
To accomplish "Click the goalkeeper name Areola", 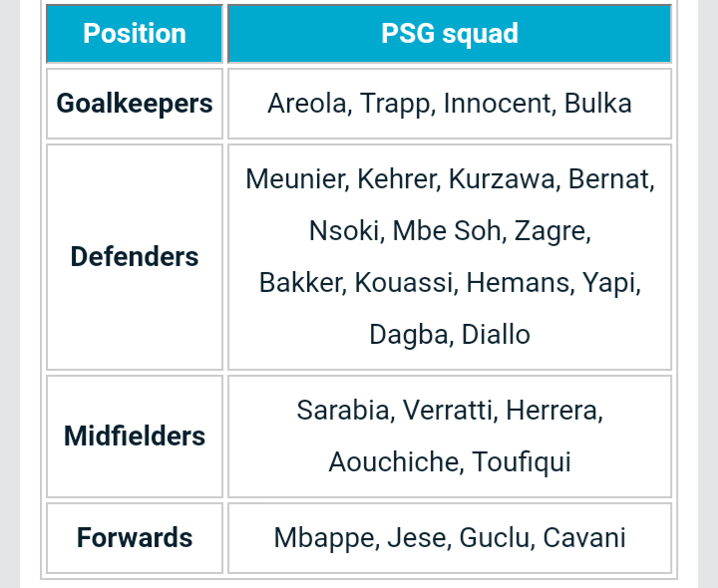I will [x=306, y=104].
